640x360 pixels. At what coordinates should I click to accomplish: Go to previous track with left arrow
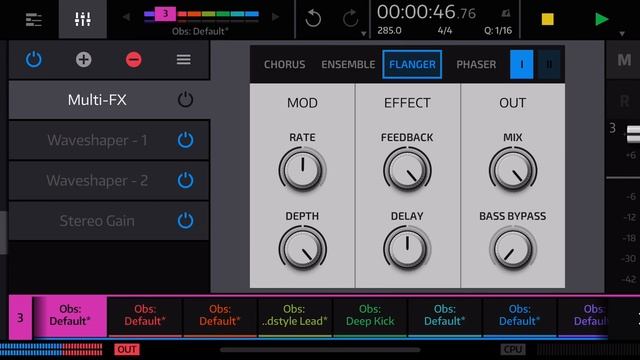click(126, 17)
